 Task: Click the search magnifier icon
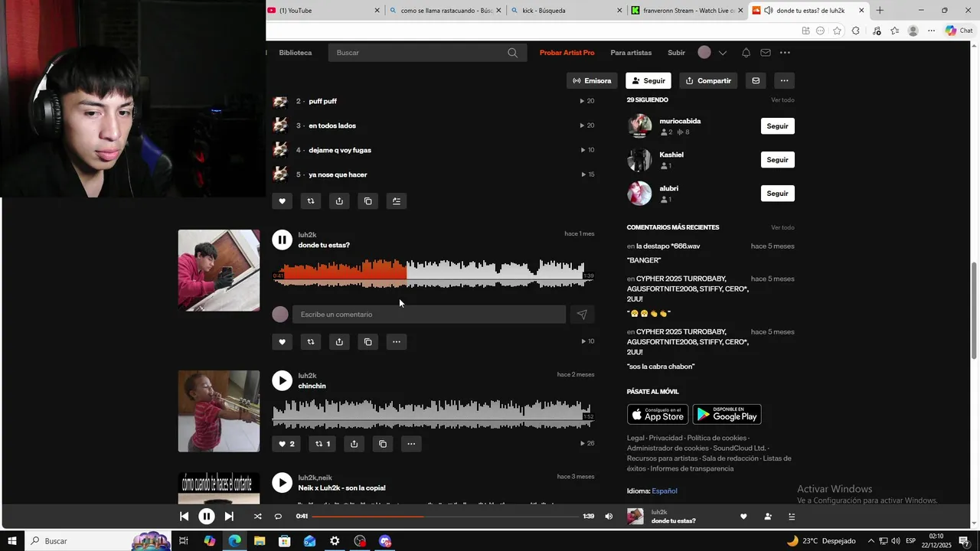(x=512, y=53)
